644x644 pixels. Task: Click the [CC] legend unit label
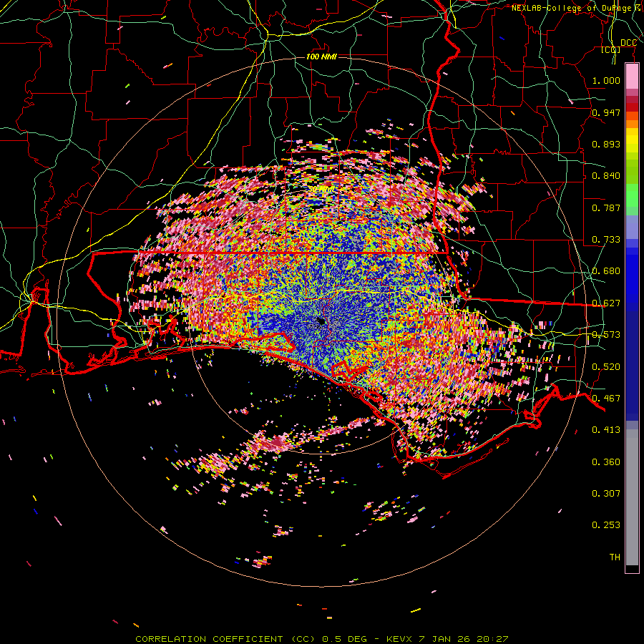(x=611, y=49)
